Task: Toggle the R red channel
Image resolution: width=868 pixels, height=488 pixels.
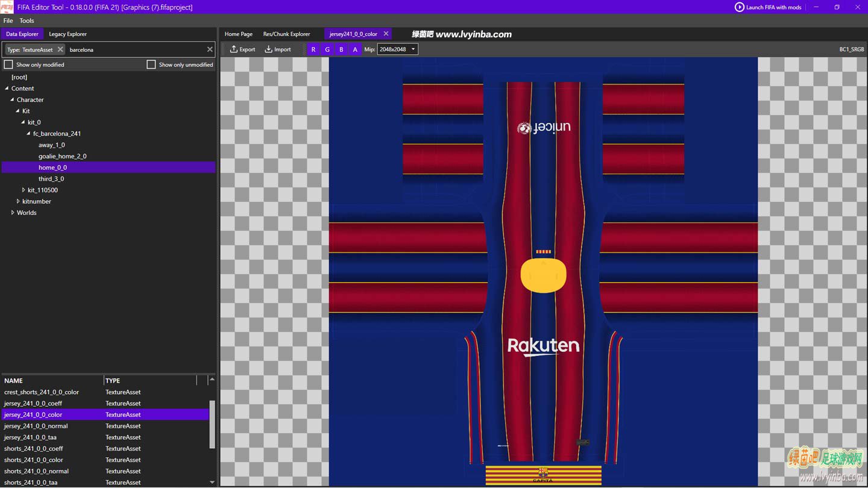Action: [313, 49]
